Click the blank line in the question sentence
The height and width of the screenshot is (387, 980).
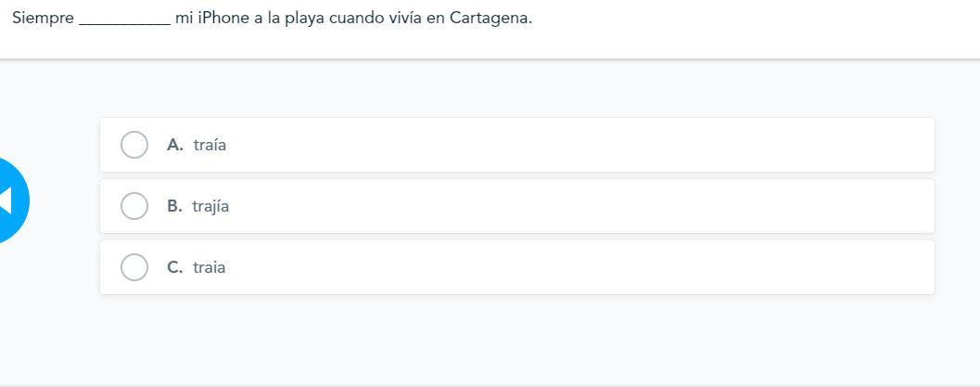point(124,19)
